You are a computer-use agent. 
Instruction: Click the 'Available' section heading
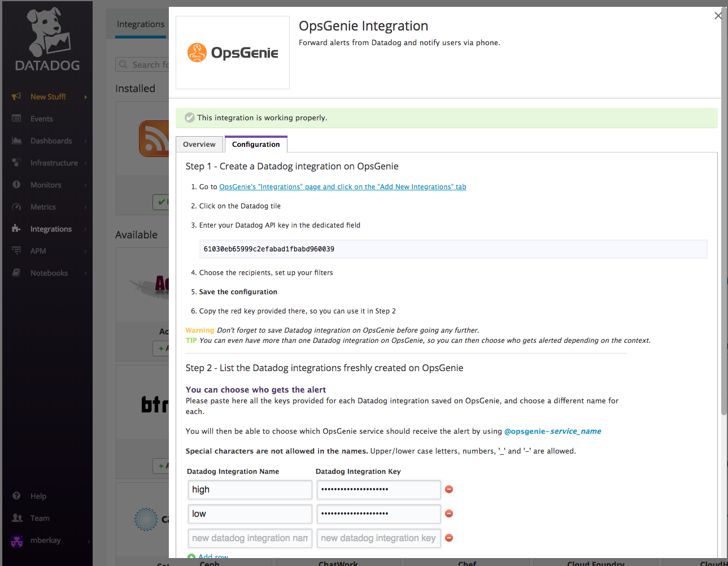click(136, 235)
